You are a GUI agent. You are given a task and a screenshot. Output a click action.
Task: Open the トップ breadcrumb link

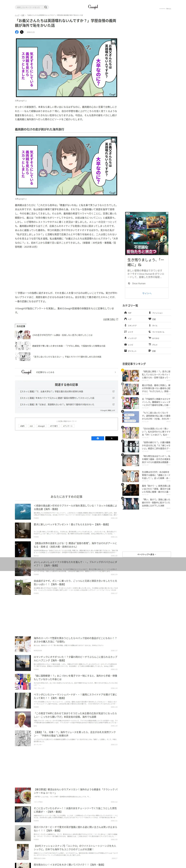pos(17,15)
